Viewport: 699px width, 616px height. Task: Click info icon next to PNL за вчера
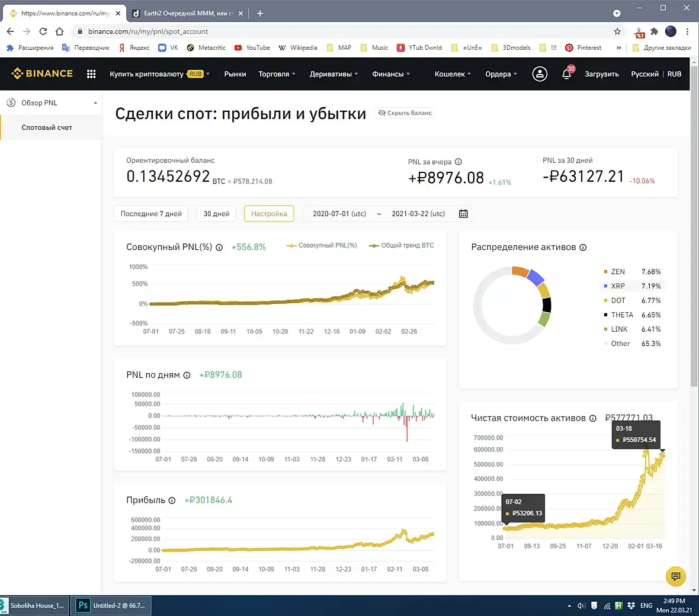click(458, 162)
